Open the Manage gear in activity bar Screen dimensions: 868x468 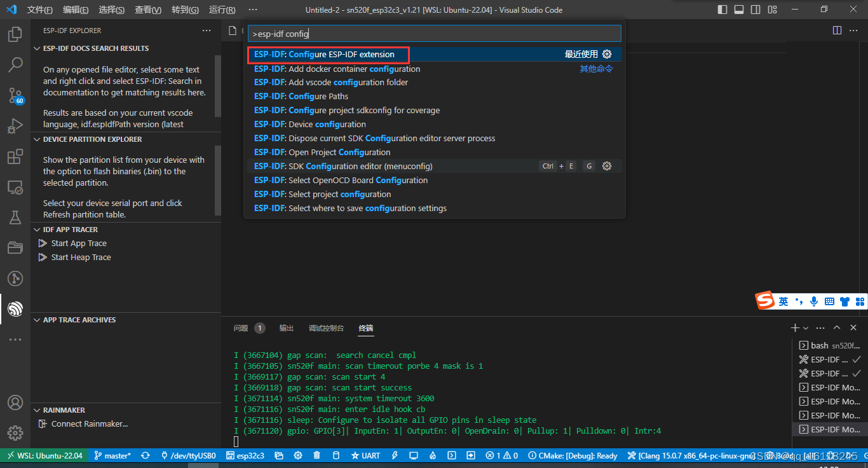[x=15, y=433]
